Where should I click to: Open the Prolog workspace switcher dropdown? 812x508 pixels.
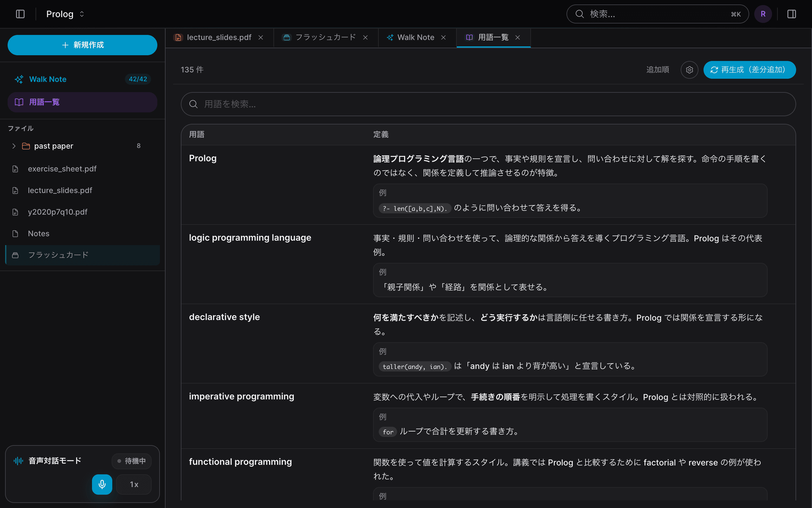[x=65, y=14]
